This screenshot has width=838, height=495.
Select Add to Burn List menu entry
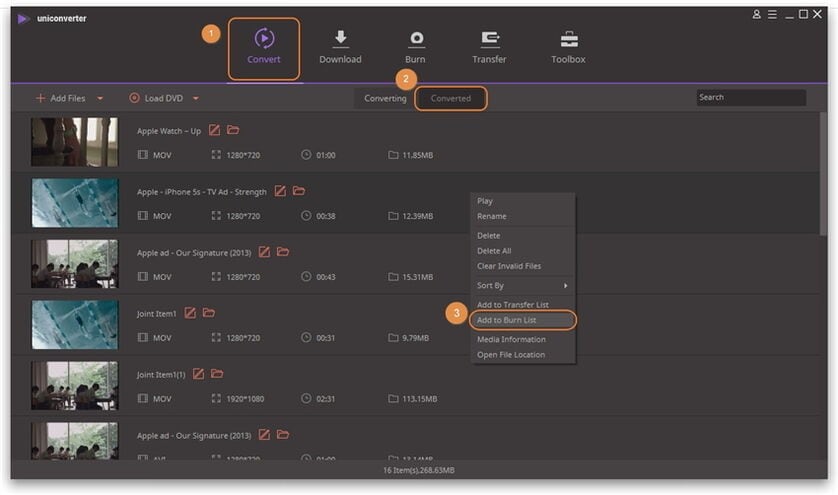click(x=522, y=320)
